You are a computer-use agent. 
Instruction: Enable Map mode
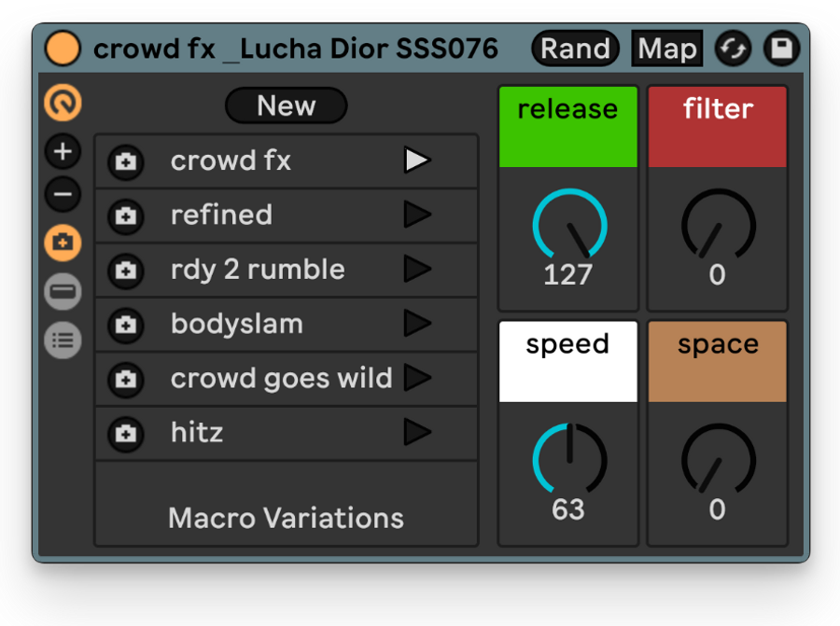tap(667, 49)
